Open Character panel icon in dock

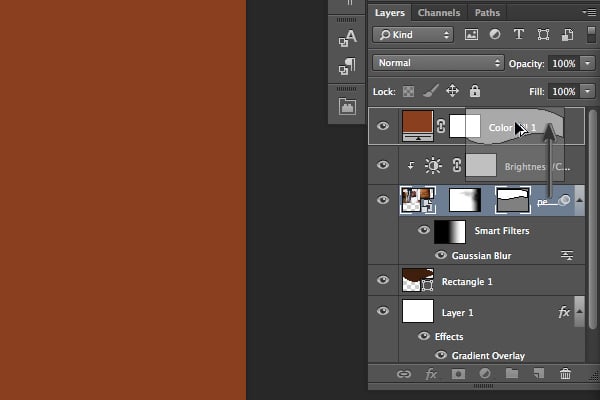point(347,38)
